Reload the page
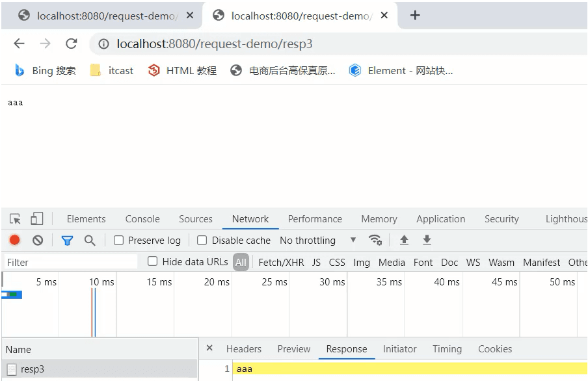 72,44
